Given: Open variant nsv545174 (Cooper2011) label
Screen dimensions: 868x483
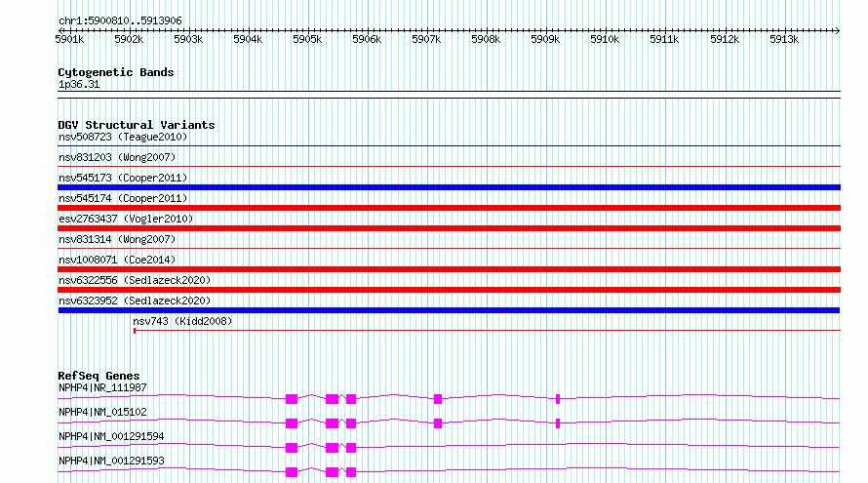Looking at the screenshot, I should (123, 198).
